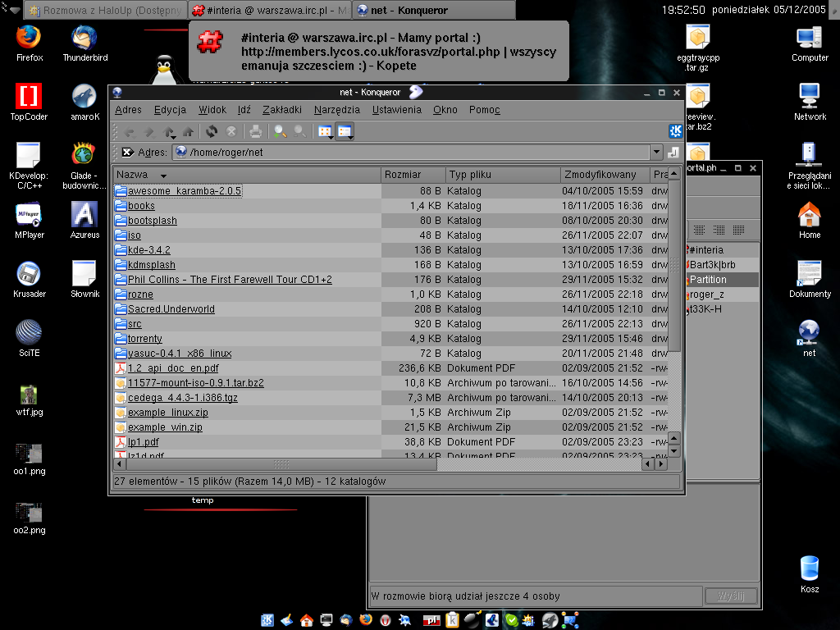Open the bootsplash folder

click(152, 220)
